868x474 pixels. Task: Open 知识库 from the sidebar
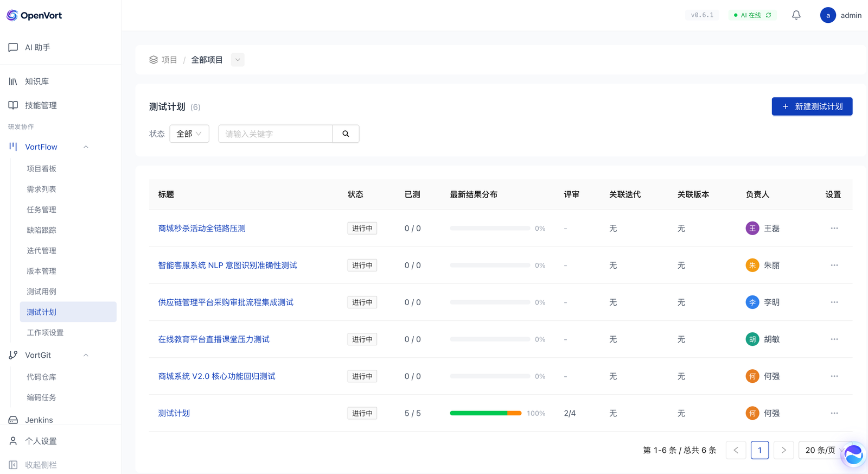pyautogui.click(x=37, y=81)
